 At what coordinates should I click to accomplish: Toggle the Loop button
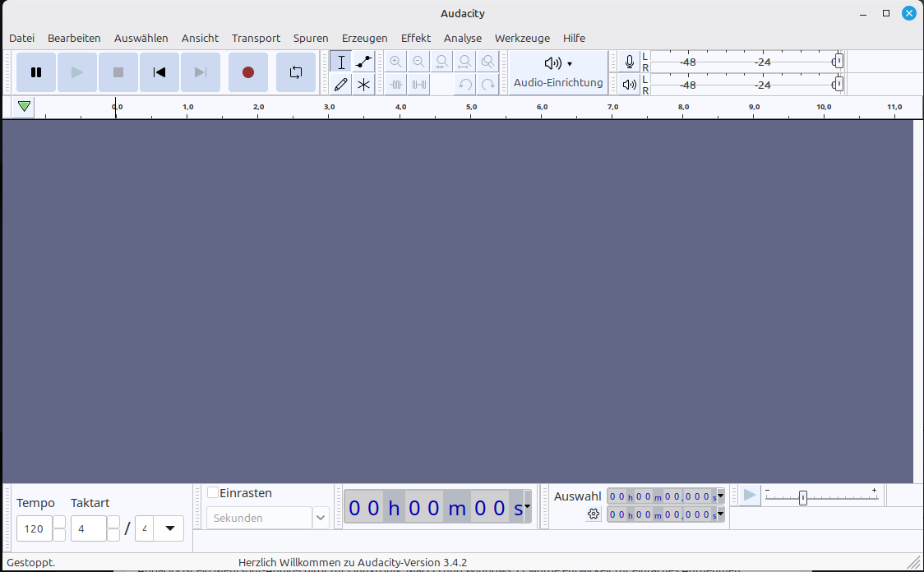[x=296, y=72]
